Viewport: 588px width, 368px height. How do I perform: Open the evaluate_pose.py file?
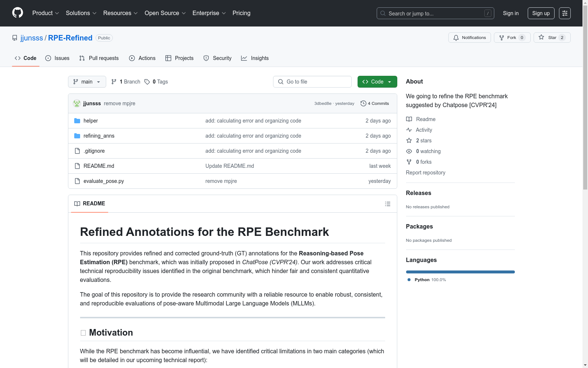pyautogui.click(x=104, y=181)
